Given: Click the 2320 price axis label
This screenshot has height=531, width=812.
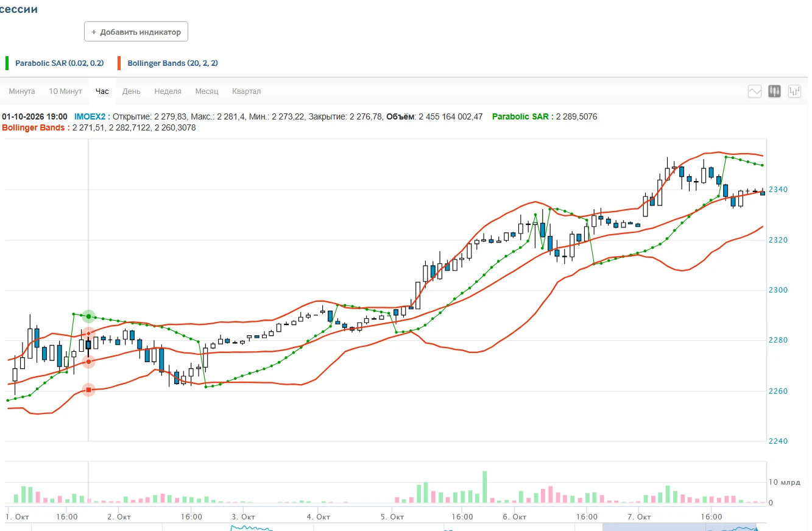Looking at the screenshot, I should tap(779, 240).
